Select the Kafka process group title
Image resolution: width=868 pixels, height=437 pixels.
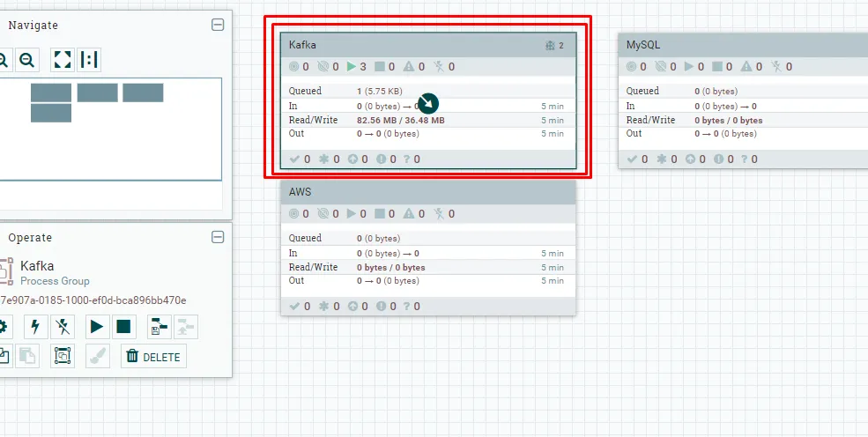(x=302, y=45)
